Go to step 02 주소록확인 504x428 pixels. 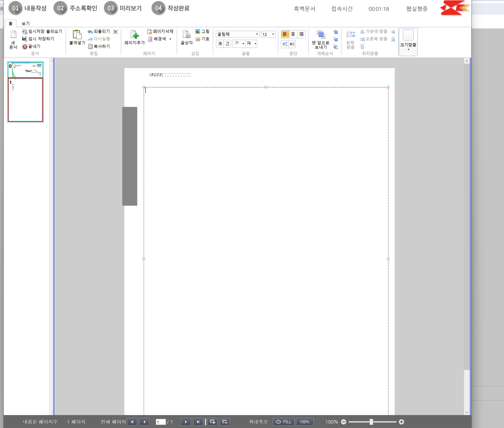click(76, 8)
